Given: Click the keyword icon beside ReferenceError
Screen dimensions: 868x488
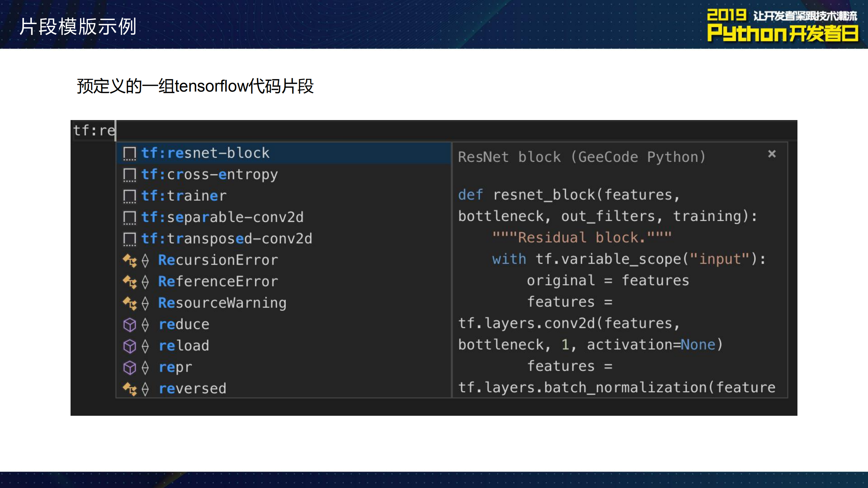Looking at the screenshot, I should [130, 281].
